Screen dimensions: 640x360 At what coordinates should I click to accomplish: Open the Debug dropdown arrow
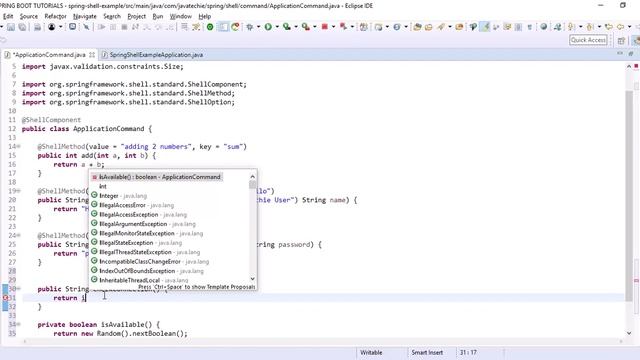[258, 27]
